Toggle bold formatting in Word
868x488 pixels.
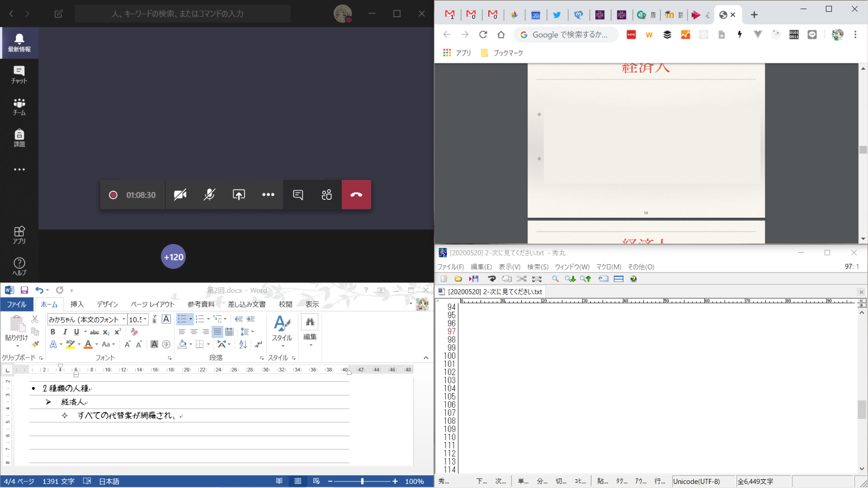click(x=53, y=332)
